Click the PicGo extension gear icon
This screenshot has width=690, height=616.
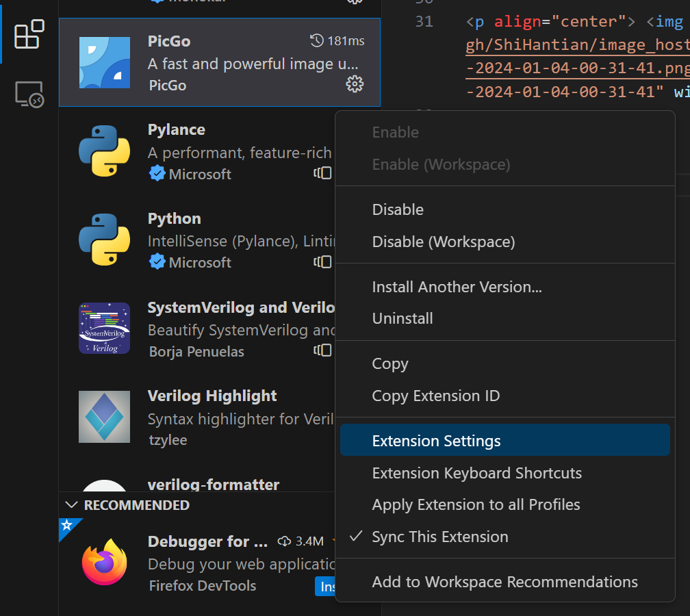pyautogui.click(x=355, y=84)
